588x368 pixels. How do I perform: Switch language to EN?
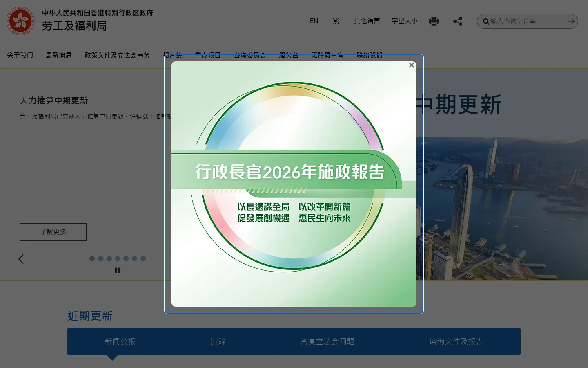click(314, 21)
